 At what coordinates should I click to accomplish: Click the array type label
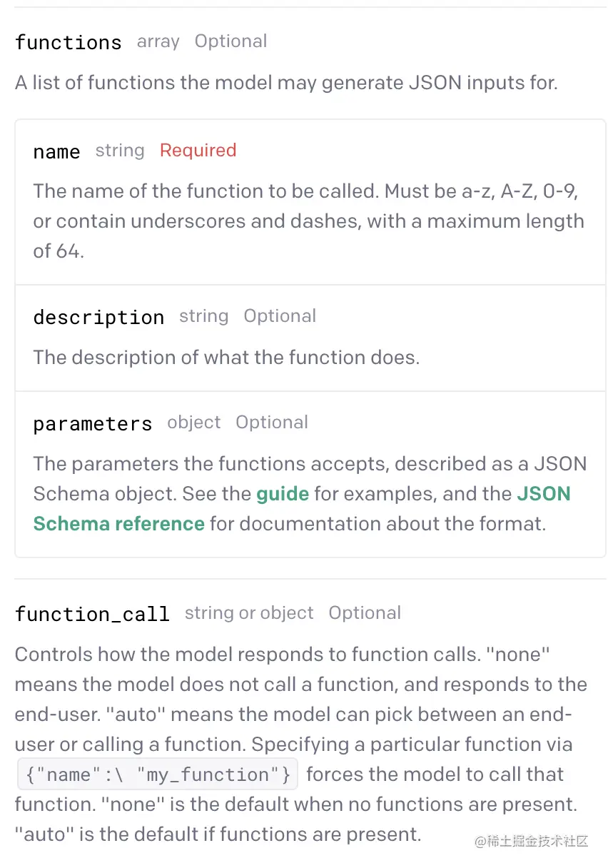158,42
